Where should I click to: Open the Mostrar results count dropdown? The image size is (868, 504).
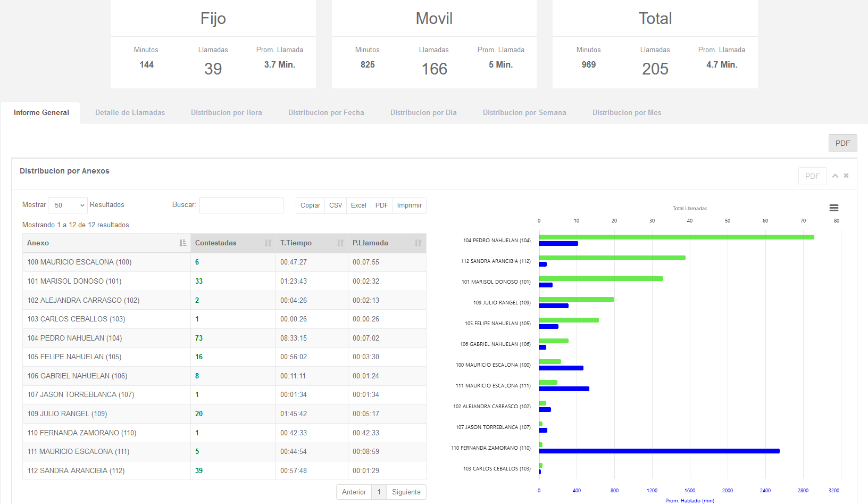pyautogui.click(x=68, y=205)
